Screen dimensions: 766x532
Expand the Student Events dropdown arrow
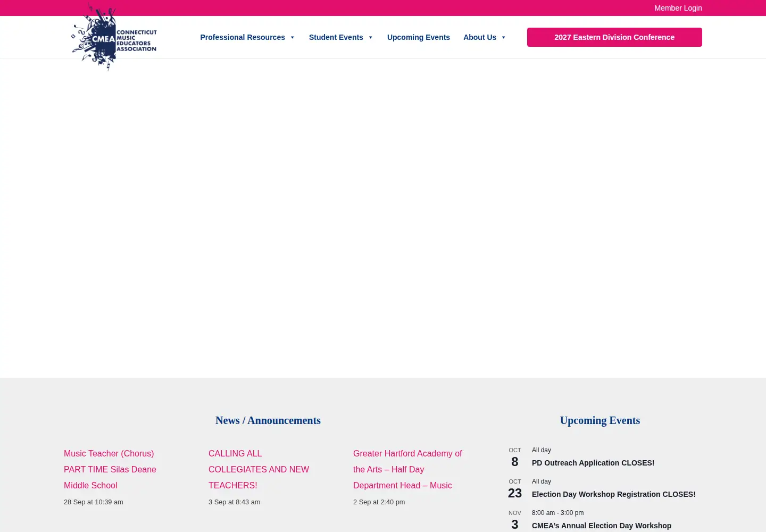[370, 37]
